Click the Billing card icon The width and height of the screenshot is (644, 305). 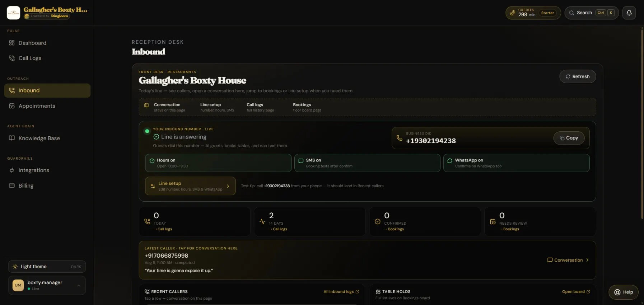(x=12, y=186)
